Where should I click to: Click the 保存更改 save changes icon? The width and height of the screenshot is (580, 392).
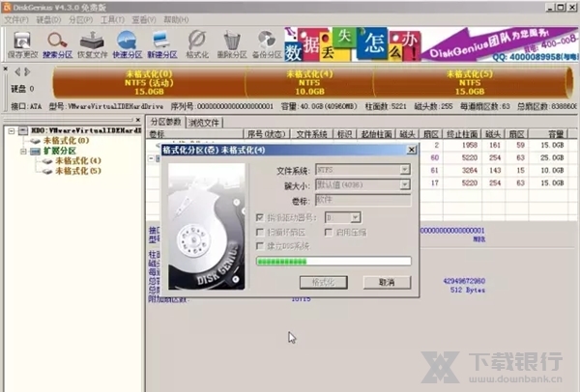(x=22, y=44)
